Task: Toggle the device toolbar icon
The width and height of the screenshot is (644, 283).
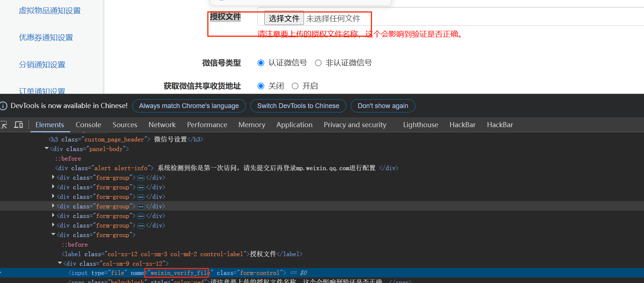Action: click(18, 125)
